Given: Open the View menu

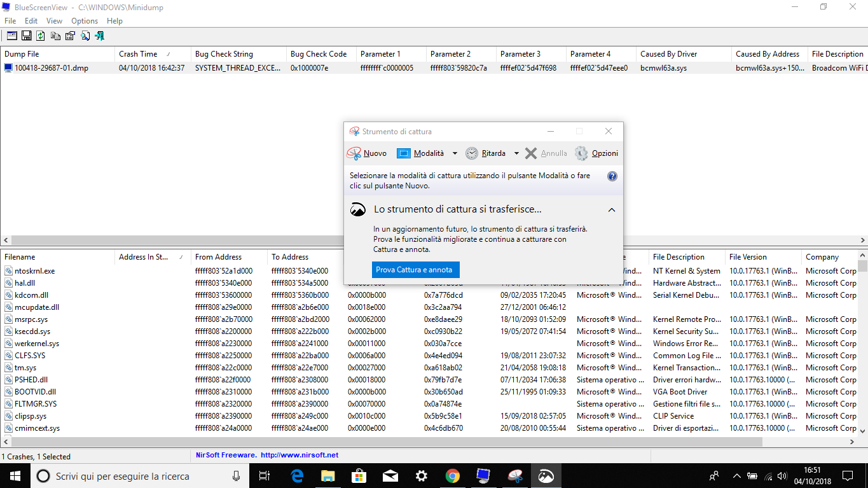Looking at the screenshot, I should pos(55,21).
